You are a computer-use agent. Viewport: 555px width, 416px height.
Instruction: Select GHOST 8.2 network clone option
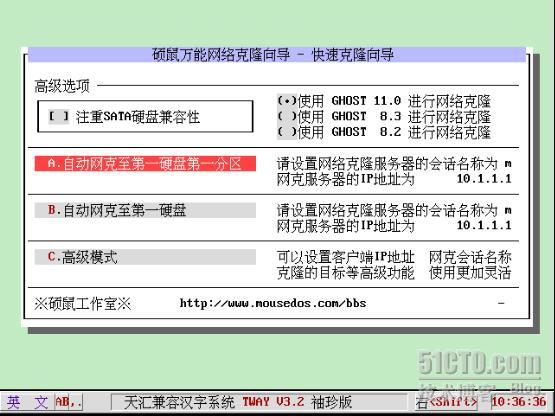click(x=287, y=132)
